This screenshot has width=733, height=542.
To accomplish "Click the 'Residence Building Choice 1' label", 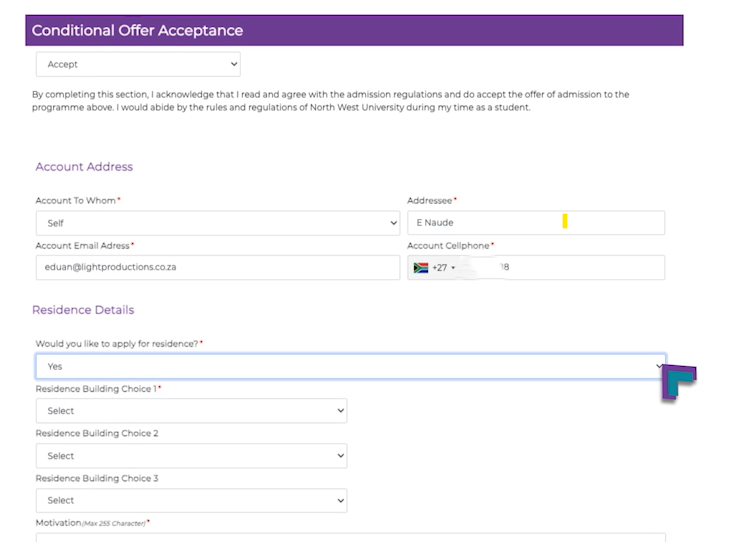I will click(98, 389).
